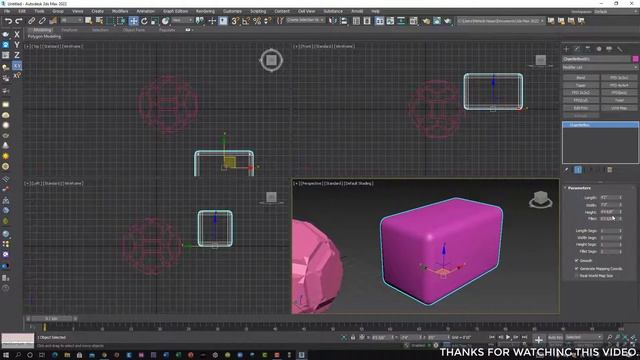
Task: Click the X axis constraint button
Action: 17,35
